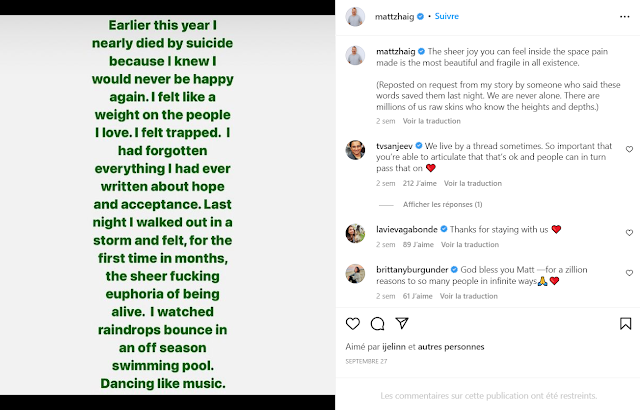Like tvsanjeev's comment with the small heart

629,149
